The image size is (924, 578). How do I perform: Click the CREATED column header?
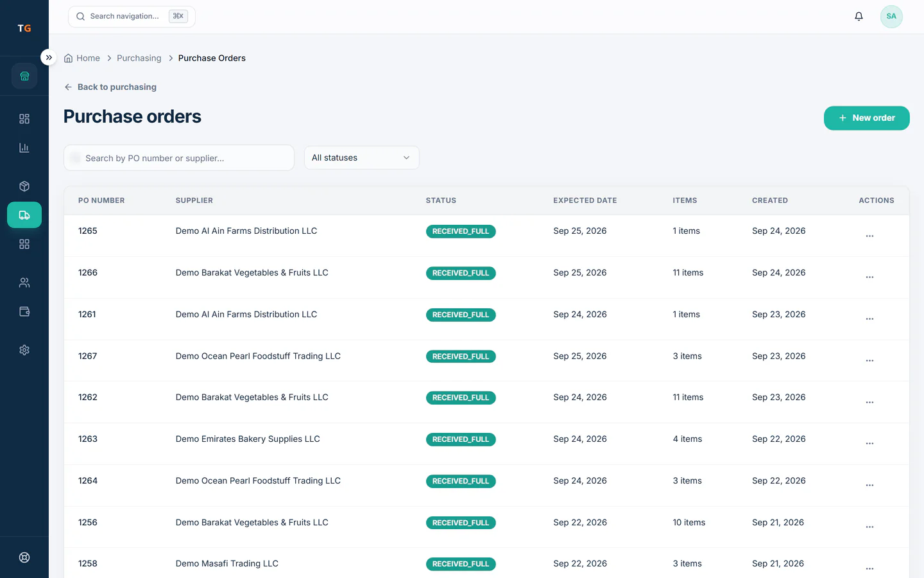pyautogui.click(x=770, y=200)
